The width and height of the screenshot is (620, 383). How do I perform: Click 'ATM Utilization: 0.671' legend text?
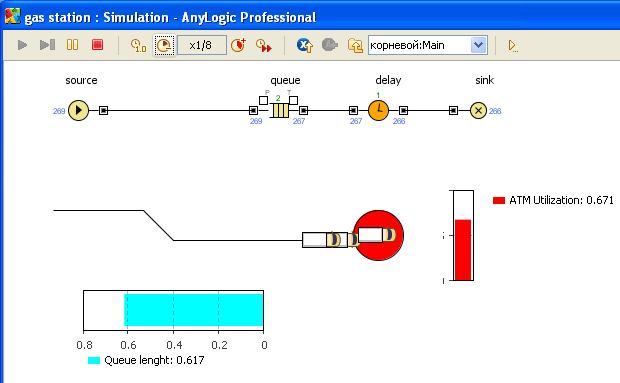(x=561, y=200)
